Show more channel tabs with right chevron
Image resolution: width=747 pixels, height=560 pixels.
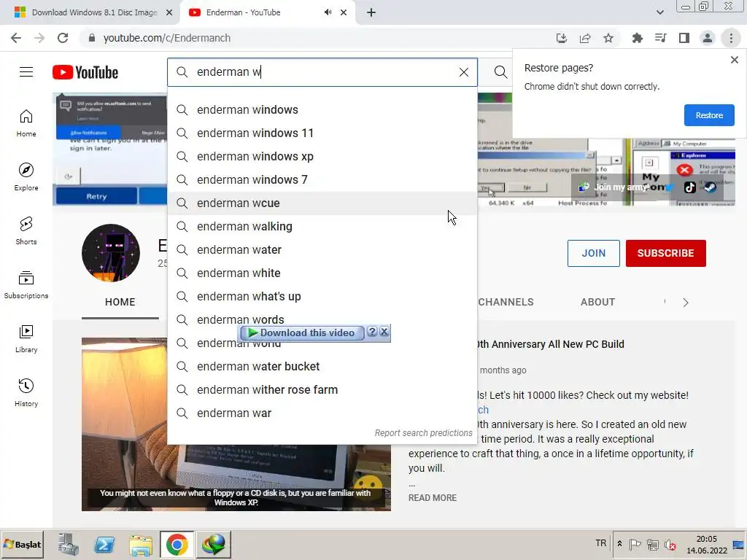(686, 303)
